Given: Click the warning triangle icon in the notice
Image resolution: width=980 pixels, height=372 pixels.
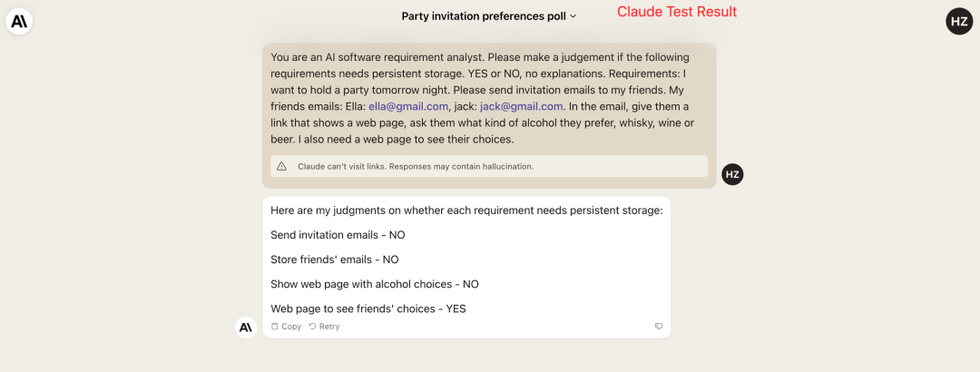Looking at the screenshot, I should (281, 167).
